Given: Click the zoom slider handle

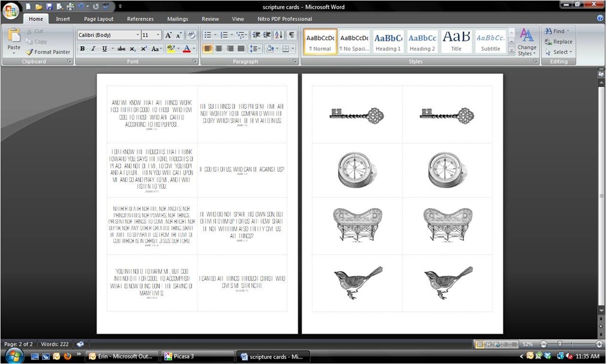Looking at the screenshot, I should pos(560,344).
